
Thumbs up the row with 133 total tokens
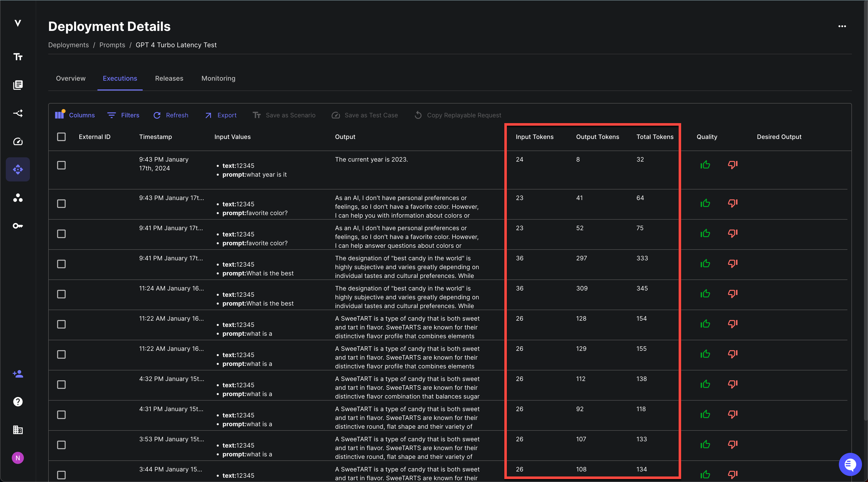pyautogui.click(x=705, y=444)
